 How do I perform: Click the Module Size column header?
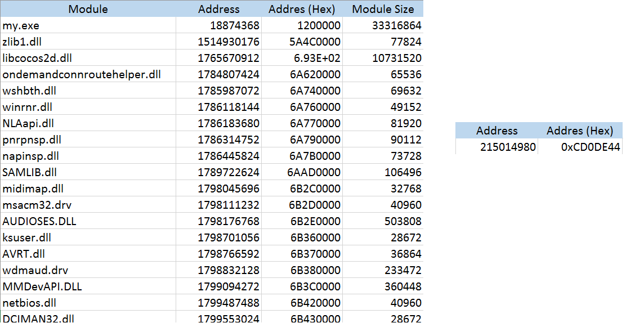(x=383, y=8)
